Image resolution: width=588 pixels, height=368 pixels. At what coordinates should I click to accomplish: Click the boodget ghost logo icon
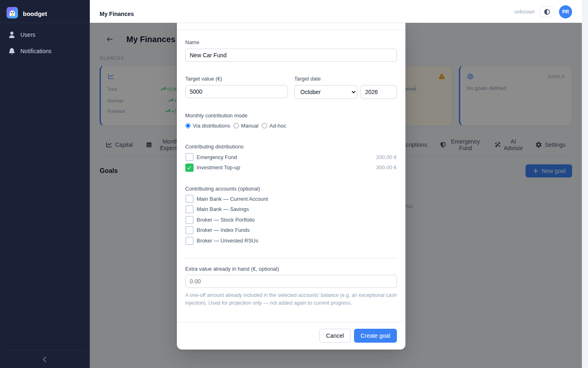[x=12, y=13]
